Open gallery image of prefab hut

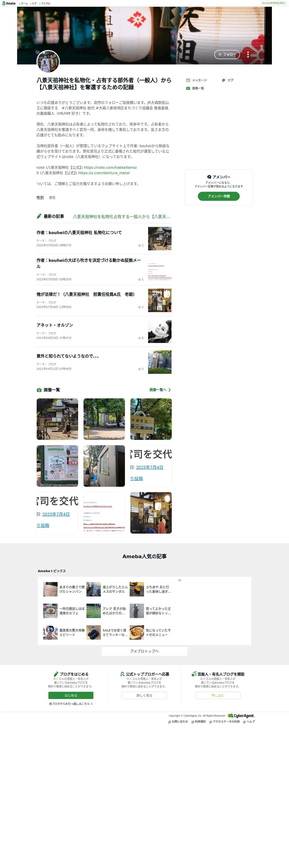(x=104, y=466)
